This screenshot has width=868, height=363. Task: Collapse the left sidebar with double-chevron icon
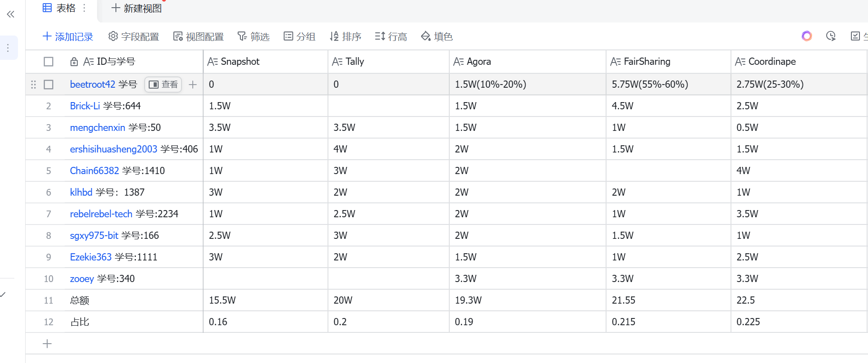click(11, 14)
